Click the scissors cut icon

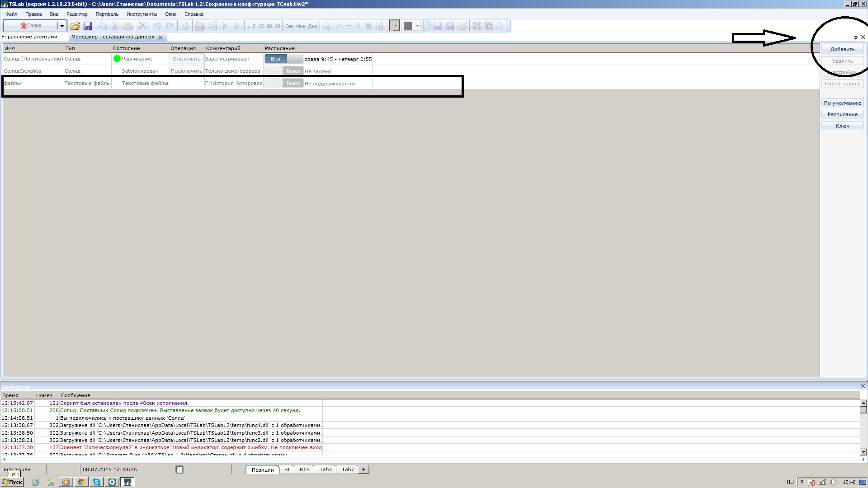click(x=115, y=26)
